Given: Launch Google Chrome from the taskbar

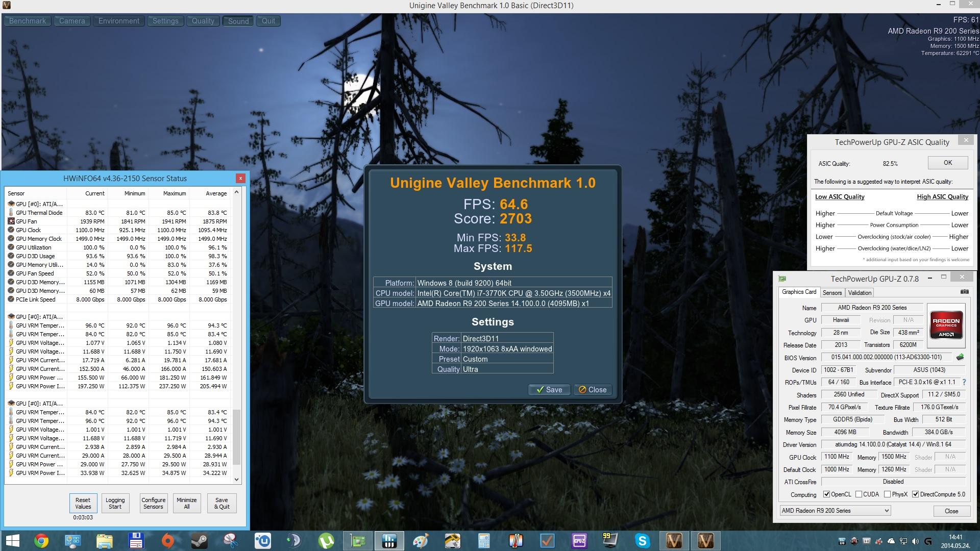Looking at the screenshot, I should 41,541.
